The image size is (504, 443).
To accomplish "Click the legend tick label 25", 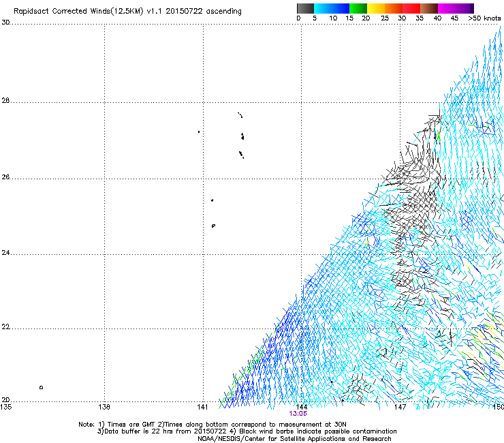I will click(385, 18).
